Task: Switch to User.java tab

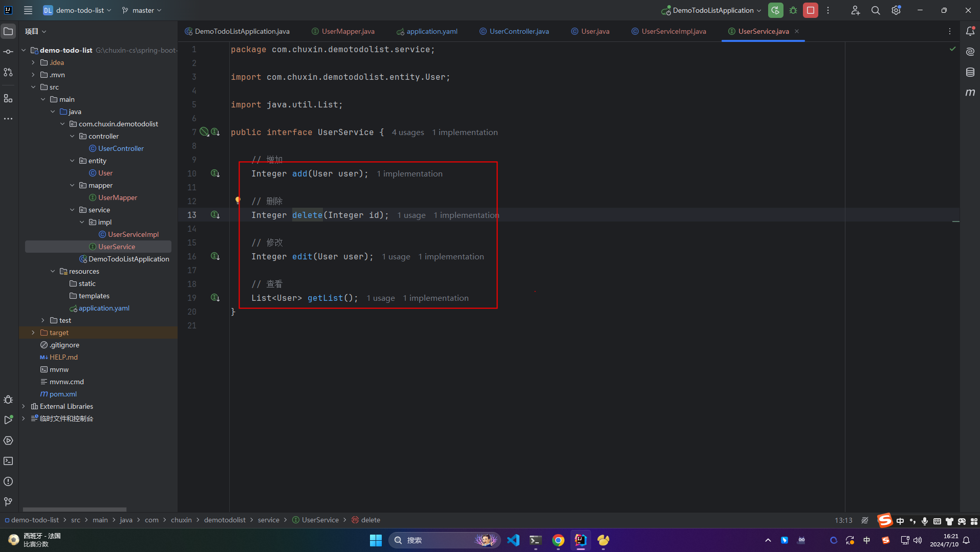Action: [x=590, y=31]
